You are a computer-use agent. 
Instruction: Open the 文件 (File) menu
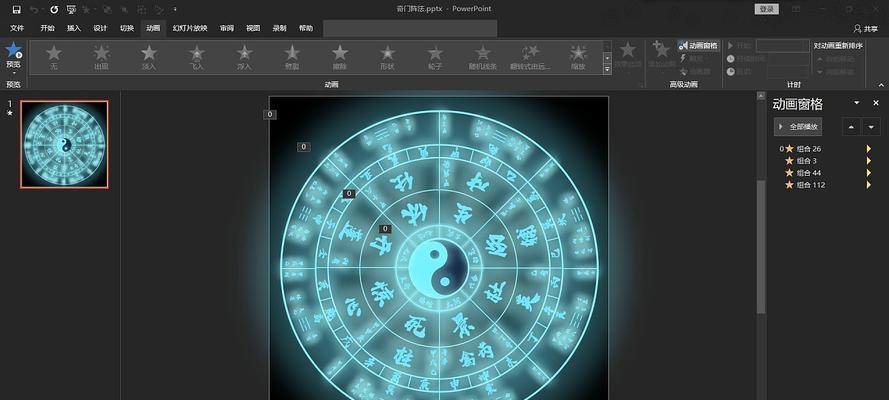(x=17, y=28)
